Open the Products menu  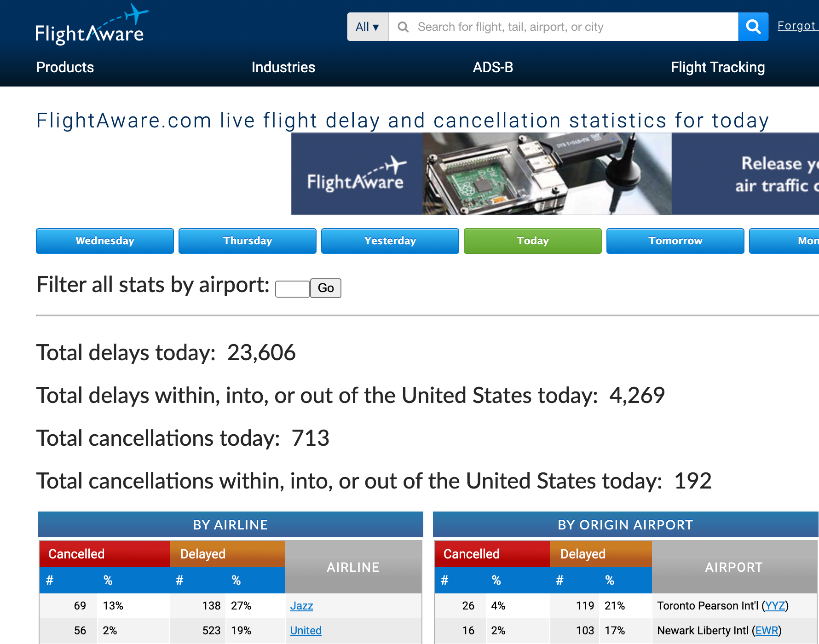[x=64, y=67]
